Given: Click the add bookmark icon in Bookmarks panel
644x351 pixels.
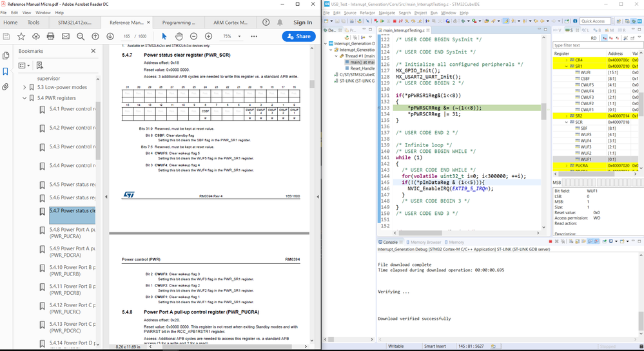Looking at the screenshot, I should [39, 65].
